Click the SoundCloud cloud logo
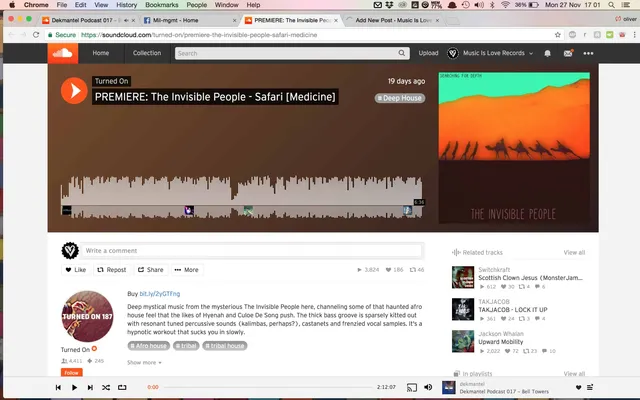Viewport: 640px width, 400px height. 63,53
